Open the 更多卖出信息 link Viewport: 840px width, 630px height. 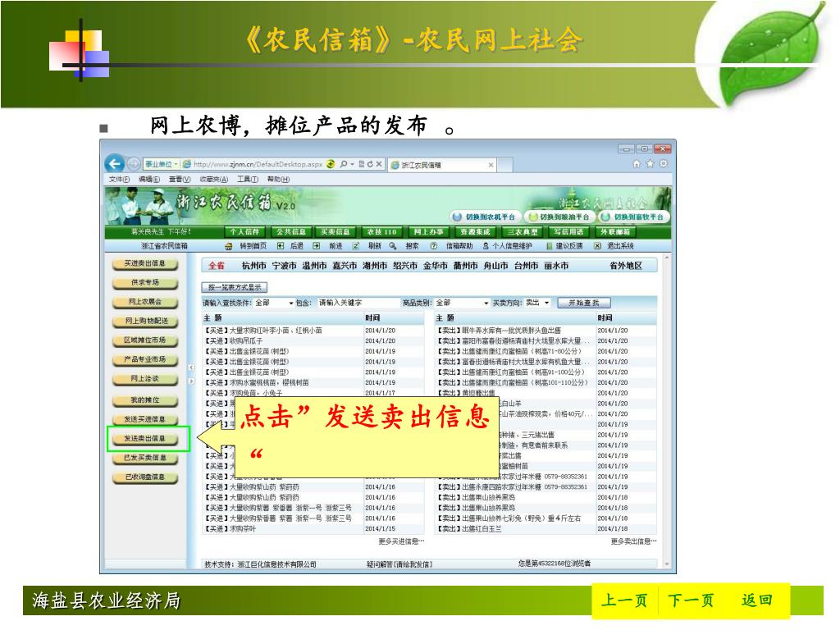[x=634, y=541]
